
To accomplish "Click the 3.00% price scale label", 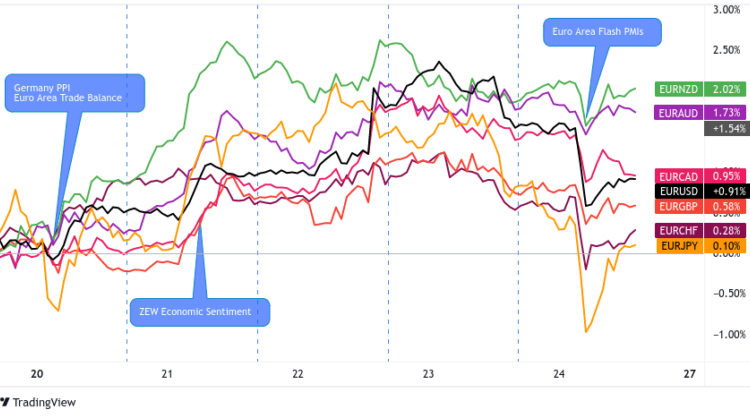I will tap(726, 10).
